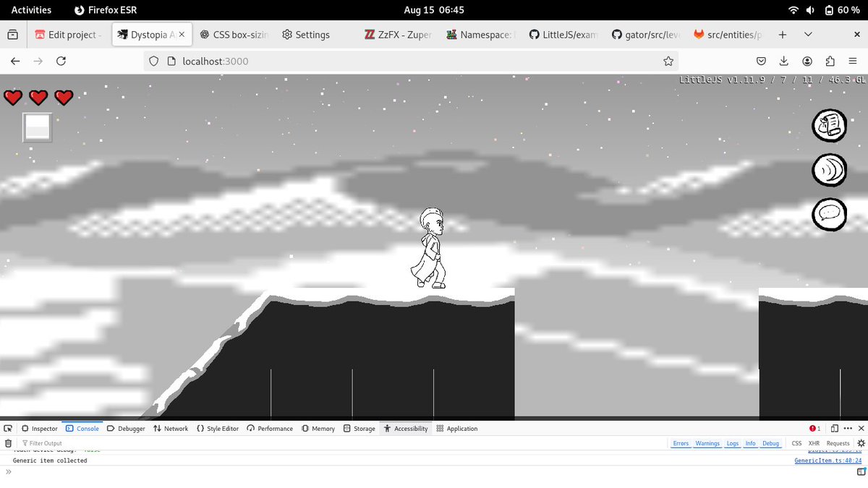Click the shield tracking protection icon
The height and width of the screenshot is (488, 868).
click(x=153, y=61)
